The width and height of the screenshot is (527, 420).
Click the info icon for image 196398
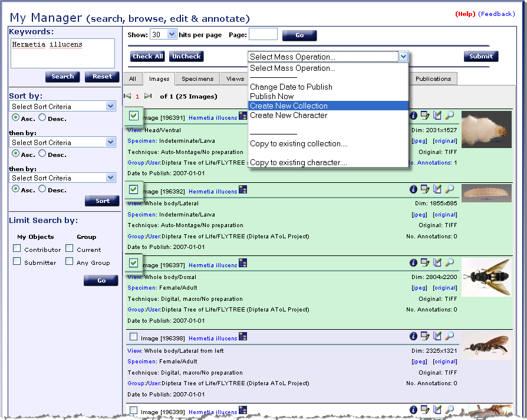(x=413, y=336)
